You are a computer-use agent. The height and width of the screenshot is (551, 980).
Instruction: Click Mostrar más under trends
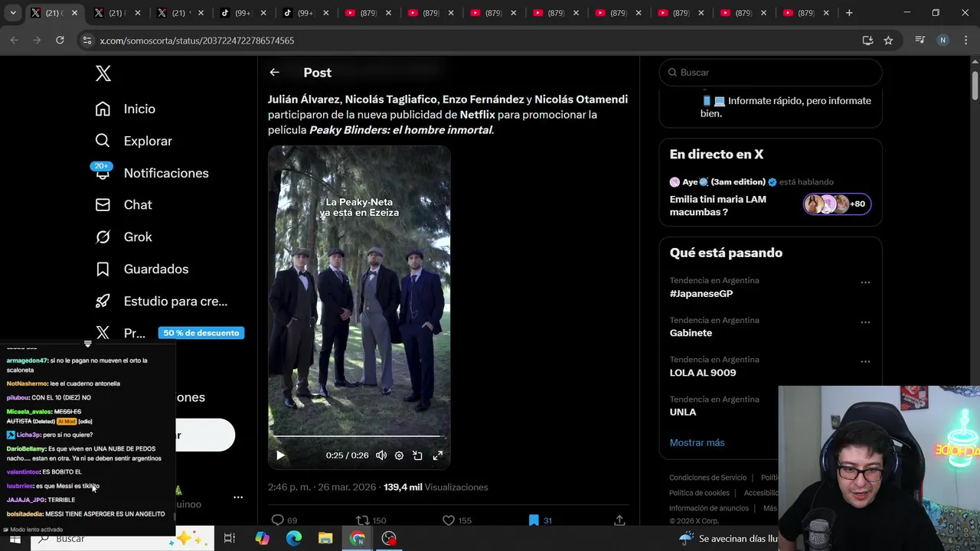(x=697, y=442)
